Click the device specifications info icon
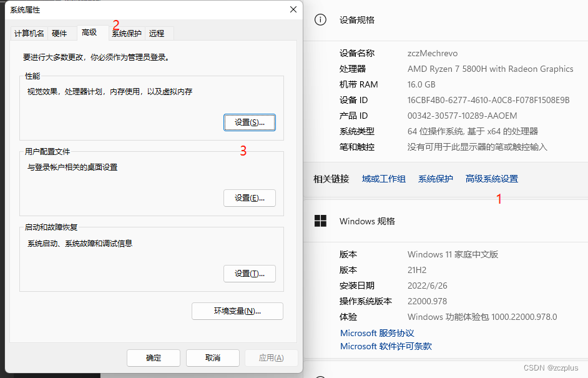 pyautogui.click(x=320, y=19)
